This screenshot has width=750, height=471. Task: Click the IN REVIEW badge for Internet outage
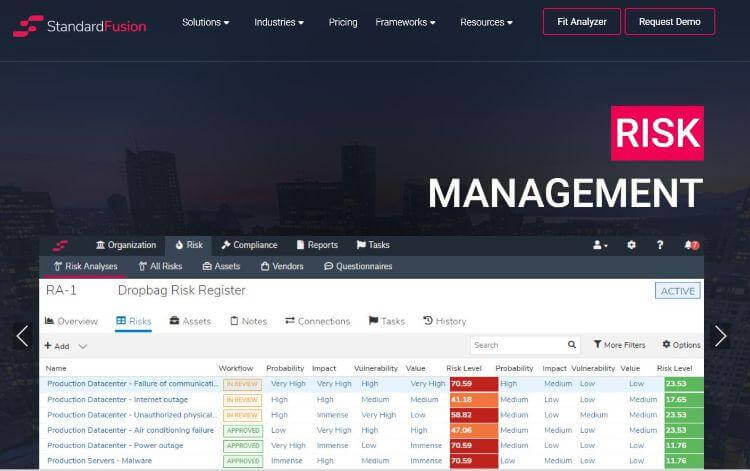point(243,400)
